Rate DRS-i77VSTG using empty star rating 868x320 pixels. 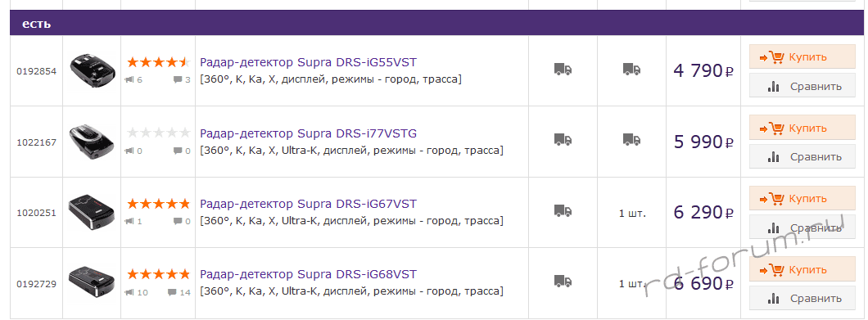click(x=158, y=133)
